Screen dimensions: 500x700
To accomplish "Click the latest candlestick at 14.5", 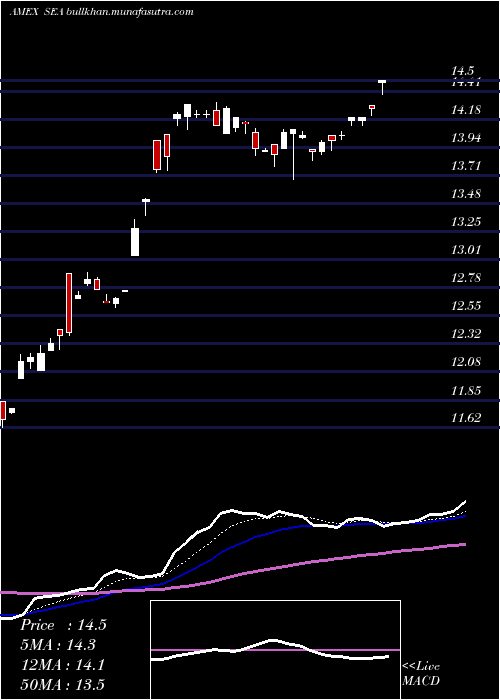I will pyautogui.click(x=382, y=87).
